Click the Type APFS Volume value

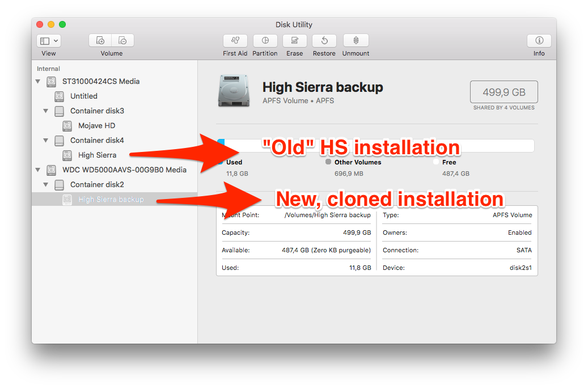512,215
